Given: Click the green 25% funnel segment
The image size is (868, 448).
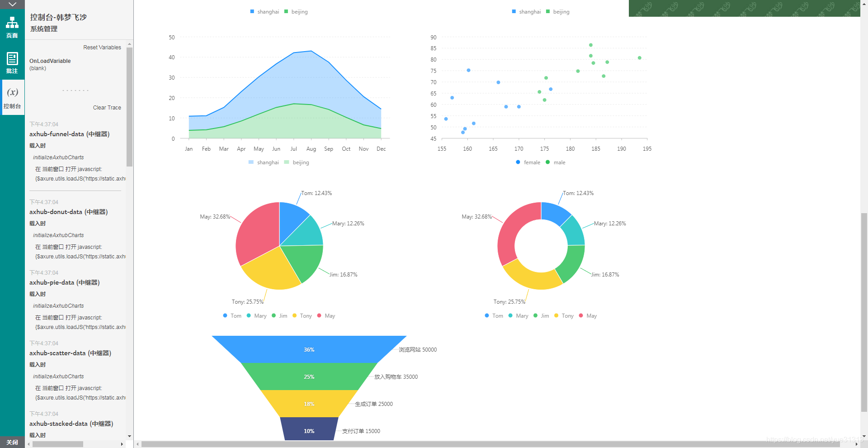Looking at the screenshot, I should point(309,377).
